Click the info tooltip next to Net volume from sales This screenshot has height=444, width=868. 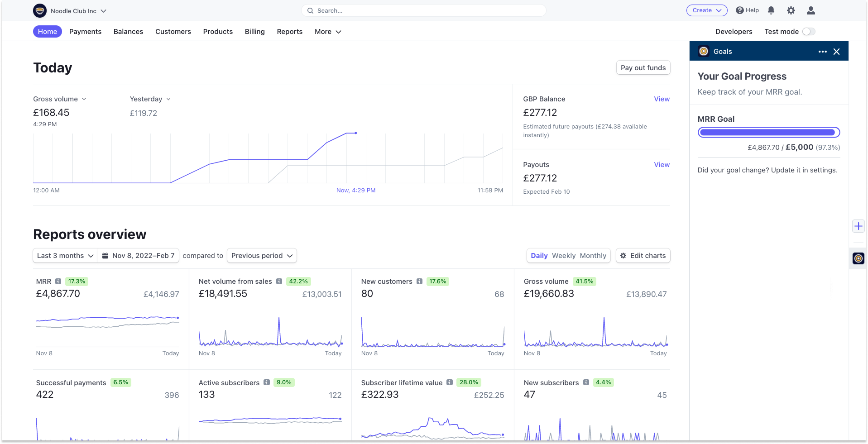point(279,281)
